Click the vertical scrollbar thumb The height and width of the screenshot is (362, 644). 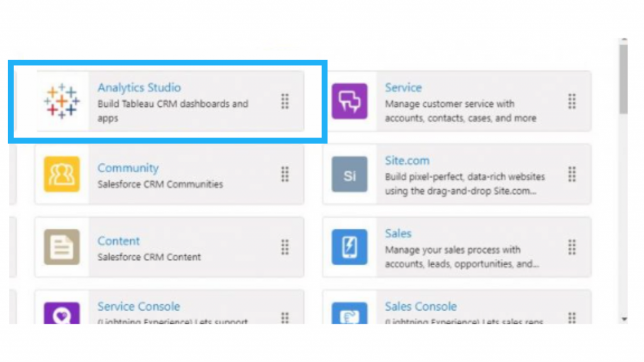[624, 79]
